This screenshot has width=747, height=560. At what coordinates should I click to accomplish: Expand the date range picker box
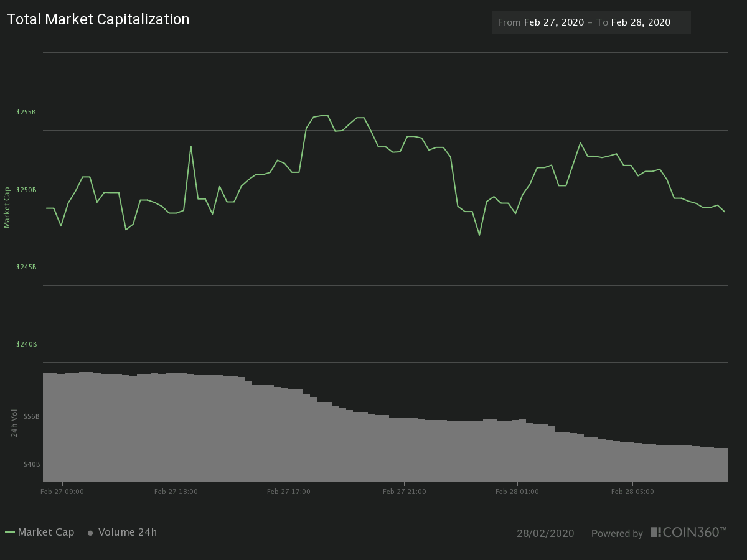point(591,22)
